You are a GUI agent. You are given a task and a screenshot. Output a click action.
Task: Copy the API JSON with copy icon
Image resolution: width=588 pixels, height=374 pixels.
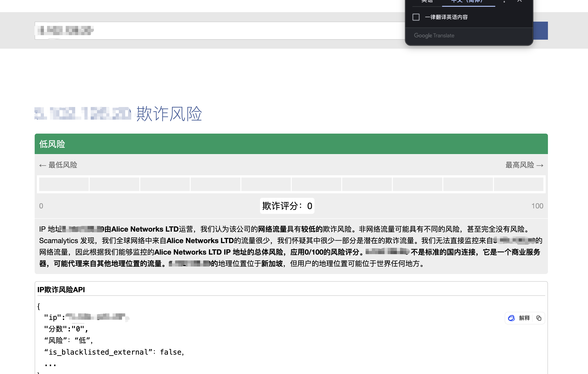[539, 318]
